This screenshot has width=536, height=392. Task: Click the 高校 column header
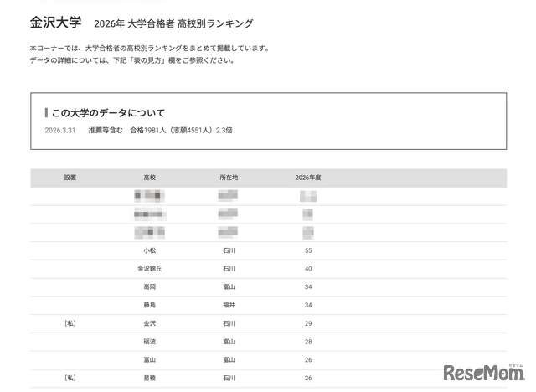(150, 178)
